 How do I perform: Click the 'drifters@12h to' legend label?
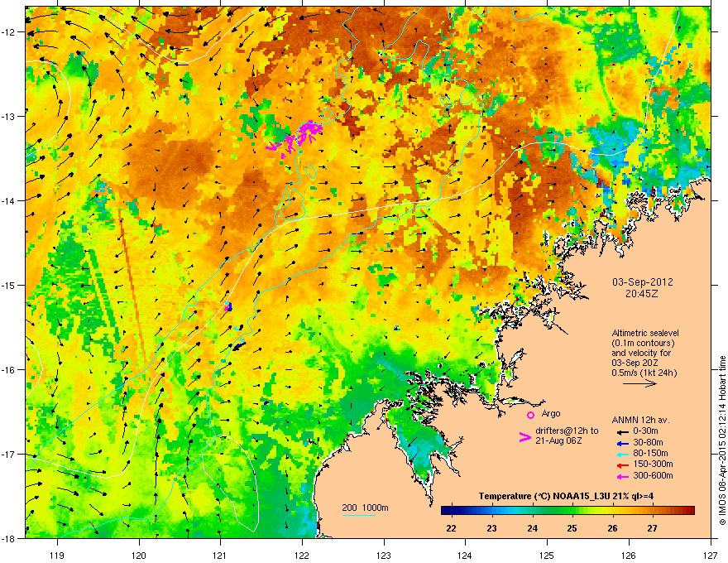pyautogui.click(x=567, y=431)
